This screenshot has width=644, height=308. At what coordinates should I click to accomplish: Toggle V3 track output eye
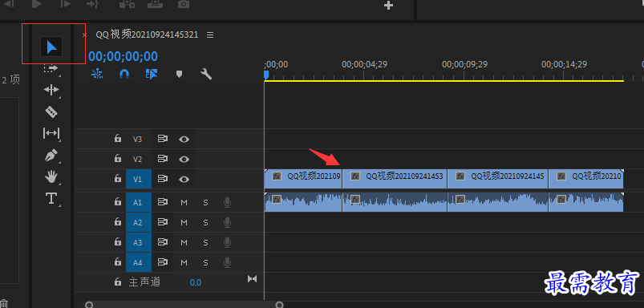[184, 140]
